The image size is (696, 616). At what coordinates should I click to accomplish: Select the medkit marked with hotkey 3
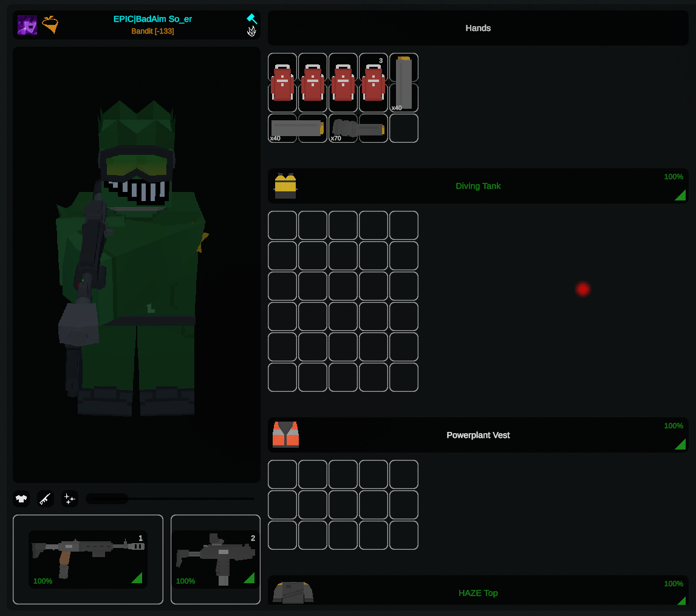pyautogui.click(x=374, y=83)
